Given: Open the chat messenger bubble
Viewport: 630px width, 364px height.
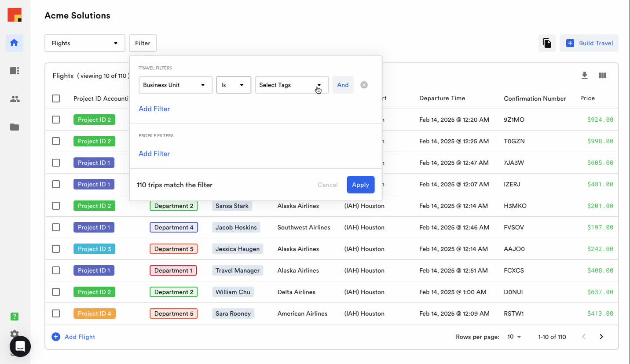Looking at the screenshot, I should pos(20,346).
